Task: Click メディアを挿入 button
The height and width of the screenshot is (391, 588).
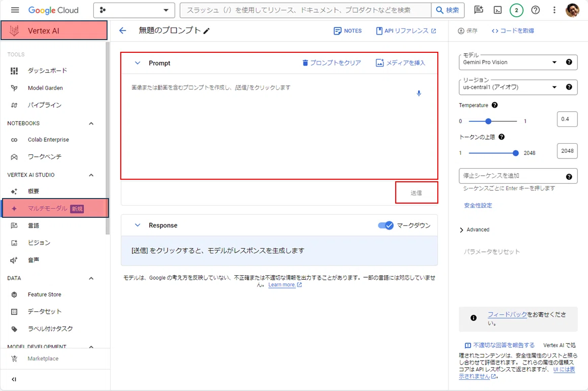Action: point(400,62)
